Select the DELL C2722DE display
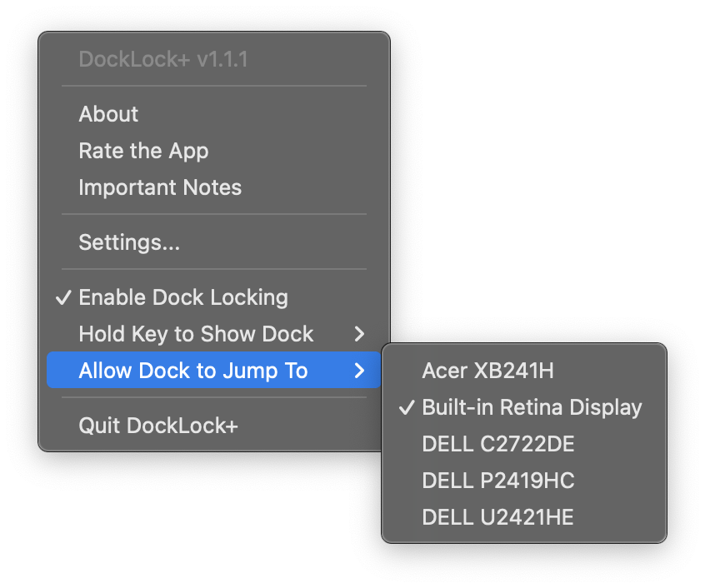The width and height of the screenshot is (705, 588). point(497,444)
